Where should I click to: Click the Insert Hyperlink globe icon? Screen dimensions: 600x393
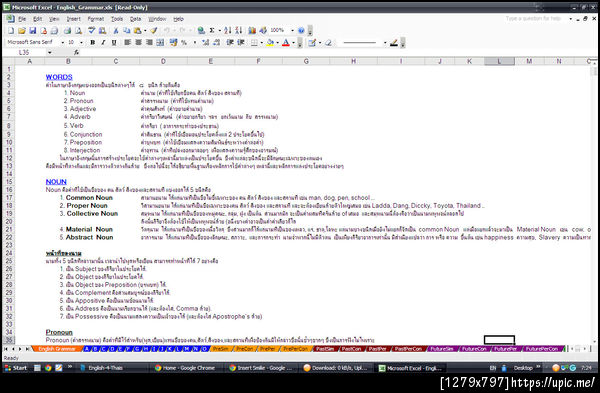[x=201, y=31]
